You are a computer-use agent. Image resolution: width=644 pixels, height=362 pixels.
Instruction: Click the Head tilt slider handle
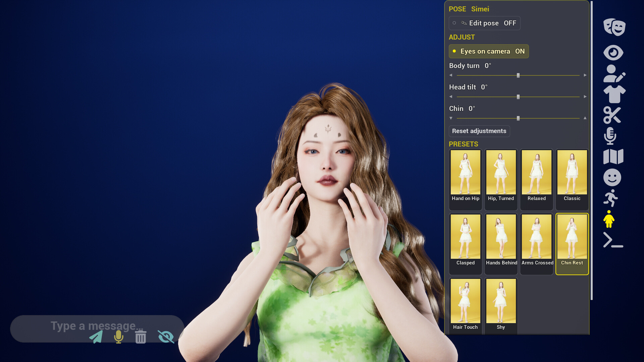(518, 97)
